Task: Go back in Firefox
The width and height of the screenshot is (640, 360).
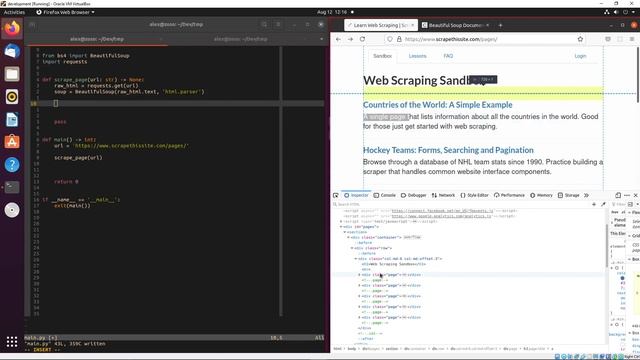Action: point(338,39)
